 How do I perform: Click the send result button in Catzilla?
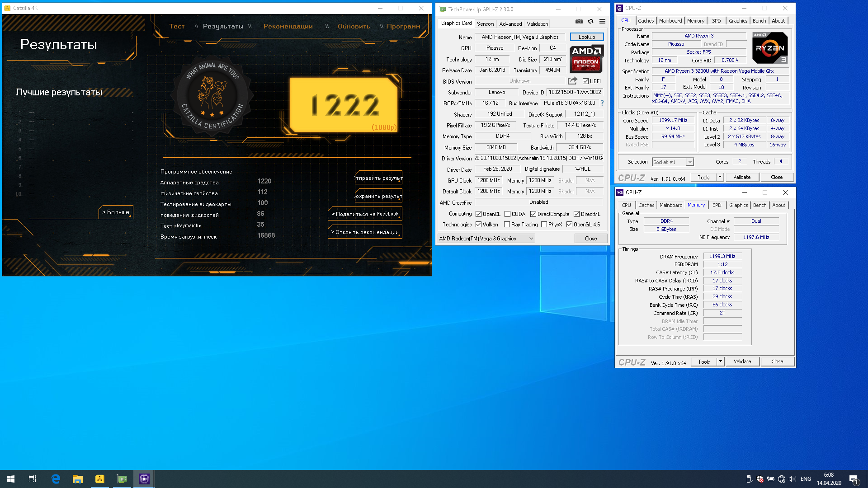[x=378, y=178]
